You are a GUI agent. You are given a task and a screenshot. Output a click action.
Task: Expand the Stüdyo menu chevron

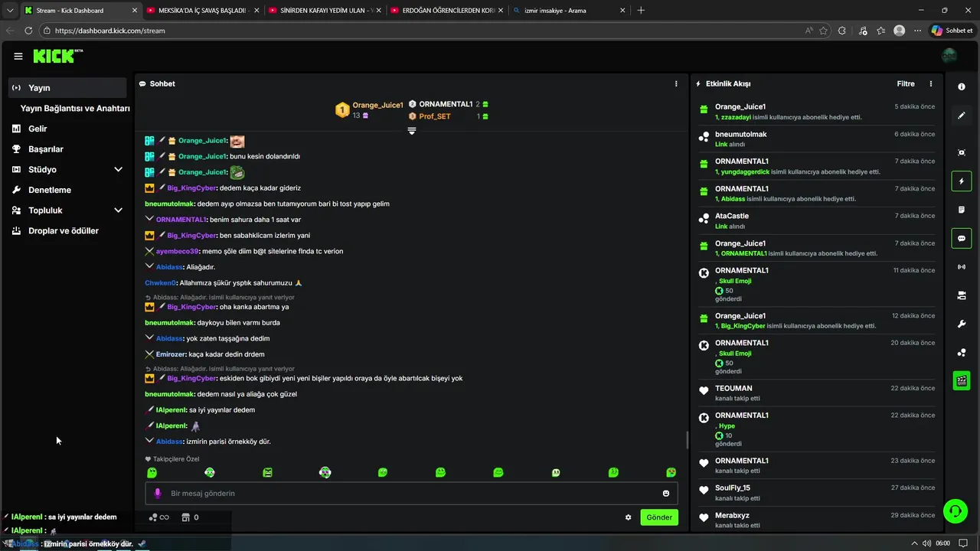point(118,169)
